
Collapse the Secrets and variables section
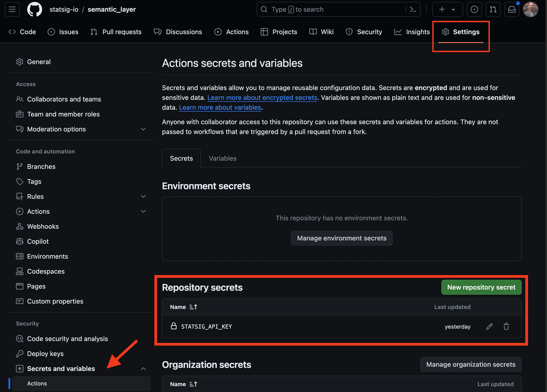(143, 369)
